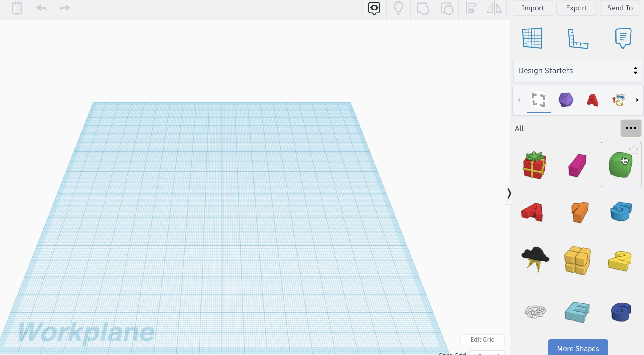Redo the last action
The width and height of the screenshot is (644, 355).
64,8
